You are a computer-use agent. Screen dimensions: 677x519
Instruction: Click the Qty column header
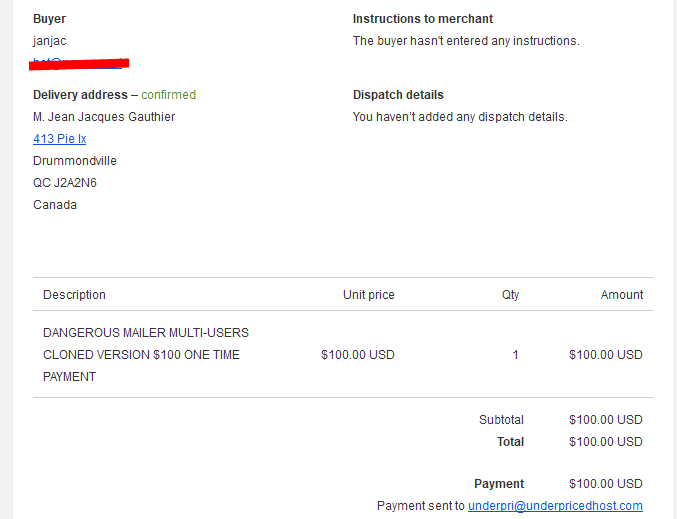(510, 294)
